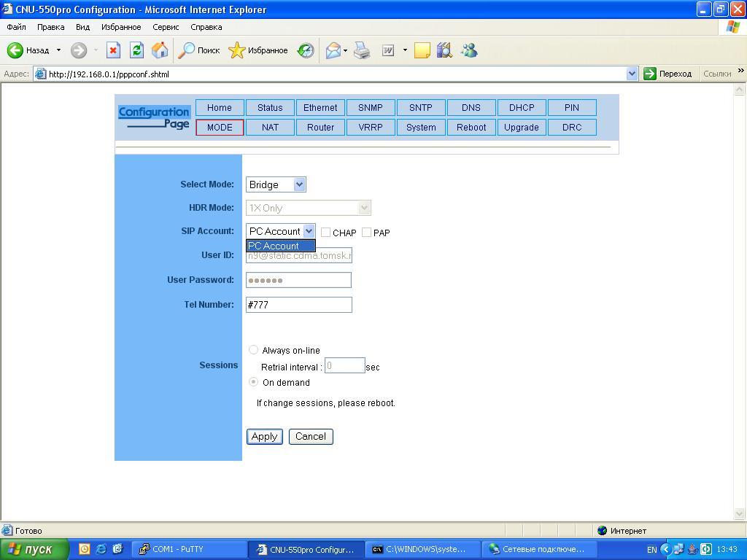The width and height of the screenshot is (747, 560).
Task: Click the page icon in address bar
Action: pyautogui.click(x=41, y=74)
